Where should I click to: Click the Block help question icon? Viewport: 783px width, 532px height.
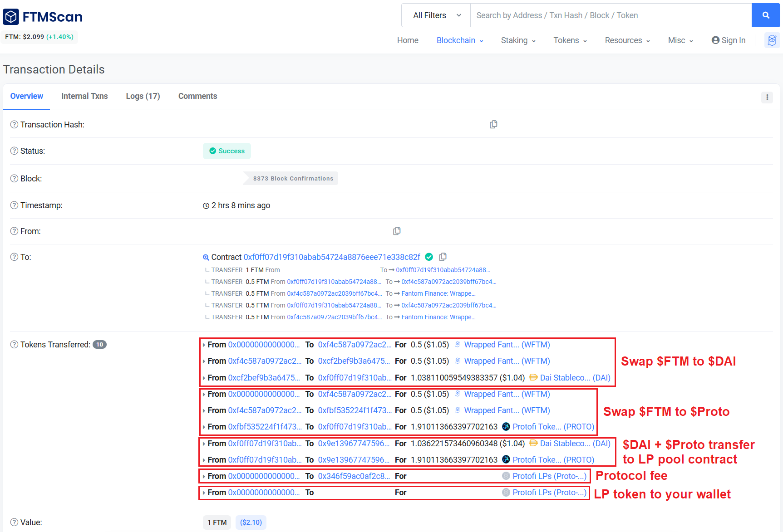coord(14,178)
